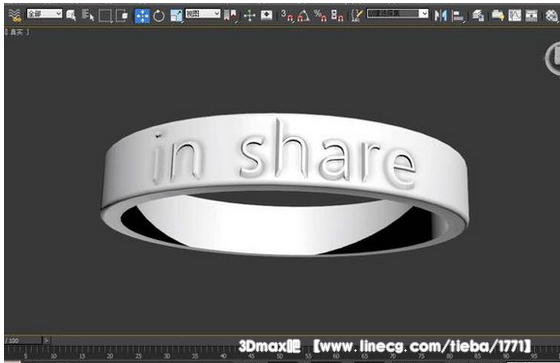
Task: Toggle Percent Snap
Action: 320,16
